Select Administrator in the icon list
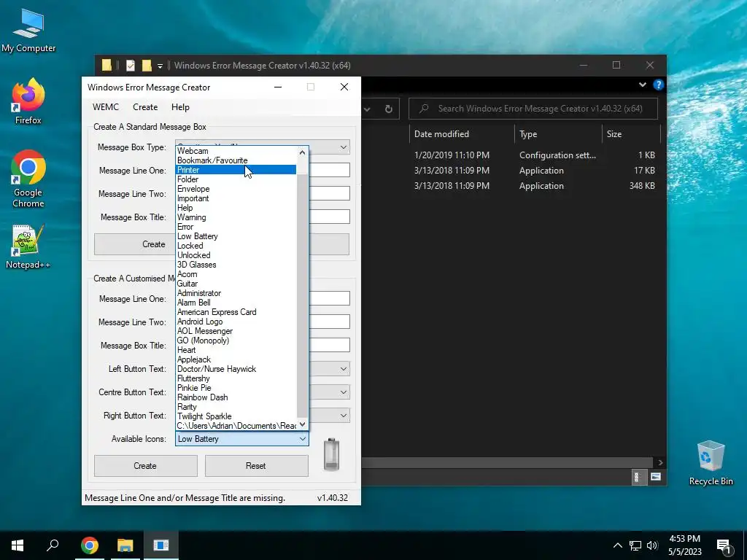 point(236,293)
